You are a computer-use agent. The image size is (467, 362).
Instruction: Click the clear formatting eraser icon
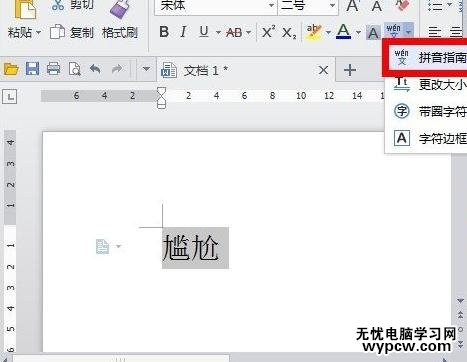pos(402,5)
